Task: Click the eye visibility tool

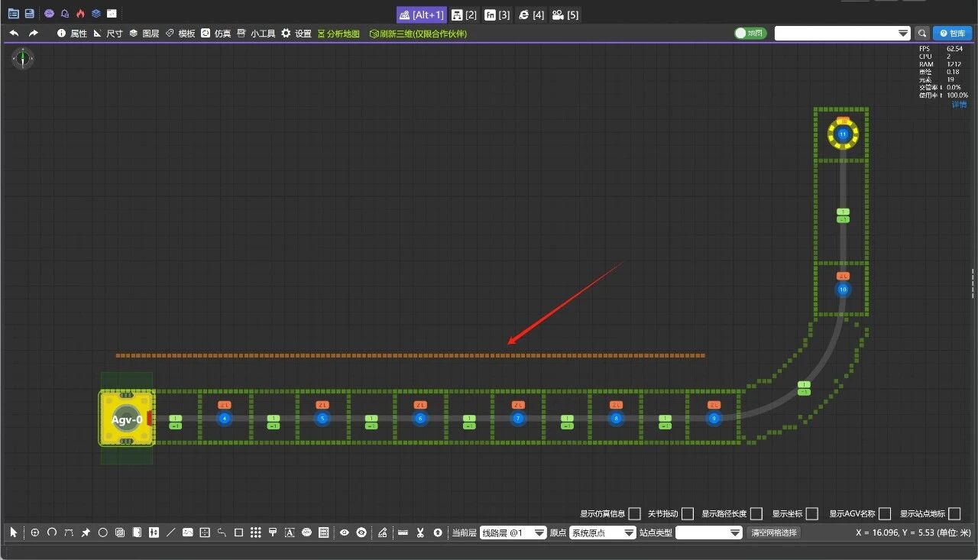Action: (344, 532)
